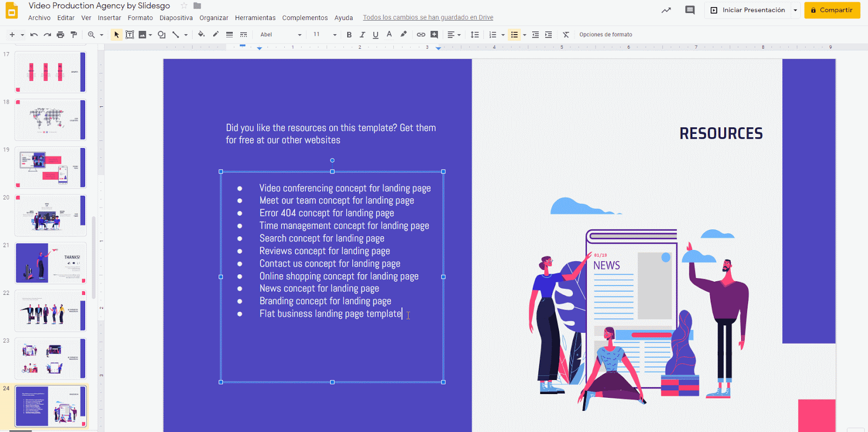Select the shape tool icon
The image size is (868, 432).
click(162, 35)
